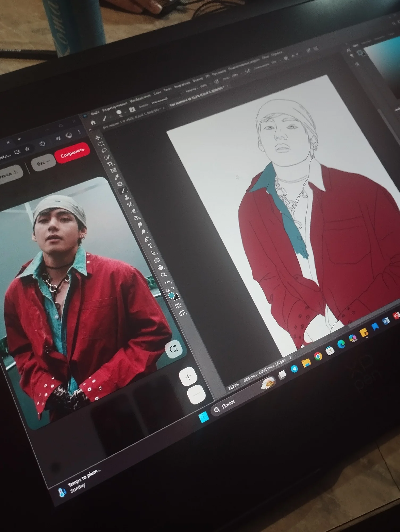
Task: Select the Brush tool in the toolbar
Action: (123, 190)
